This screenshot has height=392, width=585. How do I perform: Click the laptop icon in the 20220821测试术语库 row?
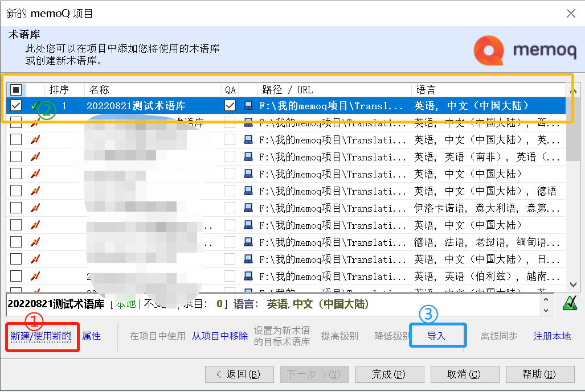click(x=248, y=105)
